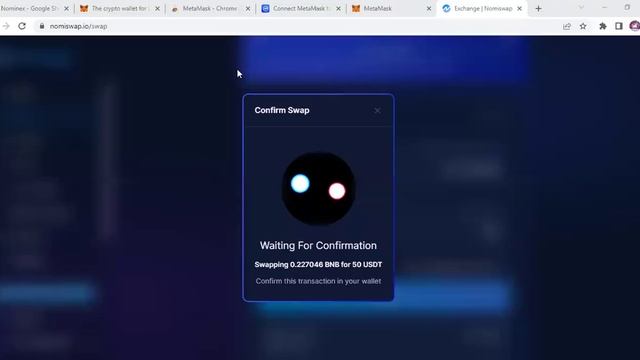Screen dimensions: 640x360
Task: Reload the nomiswap page
Action: coord(22,26)
